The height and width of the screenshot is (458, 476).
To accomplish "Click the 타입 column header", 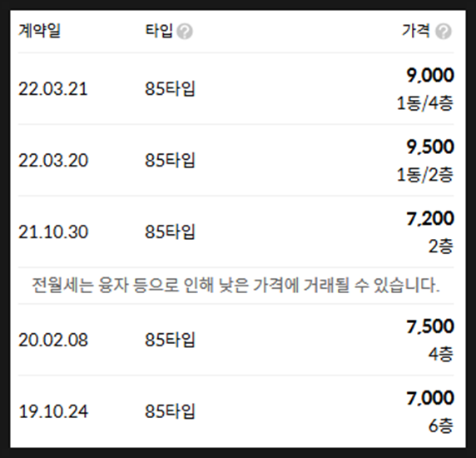I will pyautogui.click(x=159, y=31).
